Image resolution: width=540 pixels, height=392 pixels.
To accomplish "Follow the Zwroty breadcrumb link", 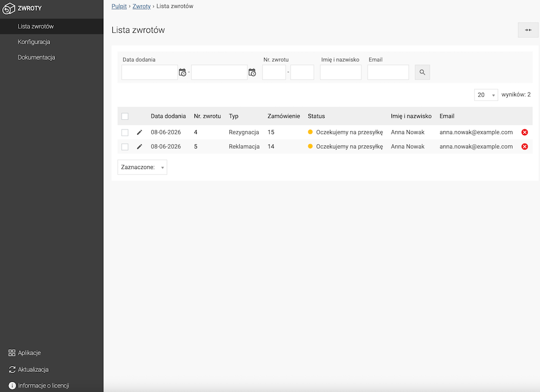I will coord(141,6).
